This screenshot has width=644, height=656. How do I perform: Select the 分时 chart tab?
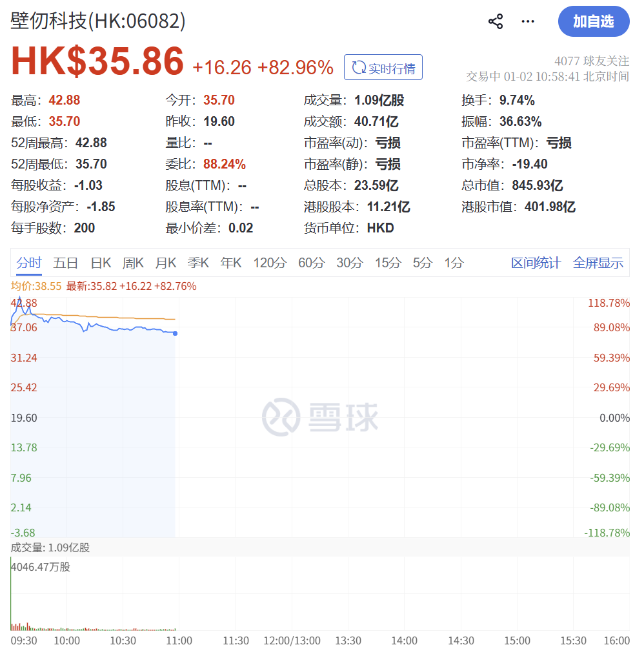point(29,263)
